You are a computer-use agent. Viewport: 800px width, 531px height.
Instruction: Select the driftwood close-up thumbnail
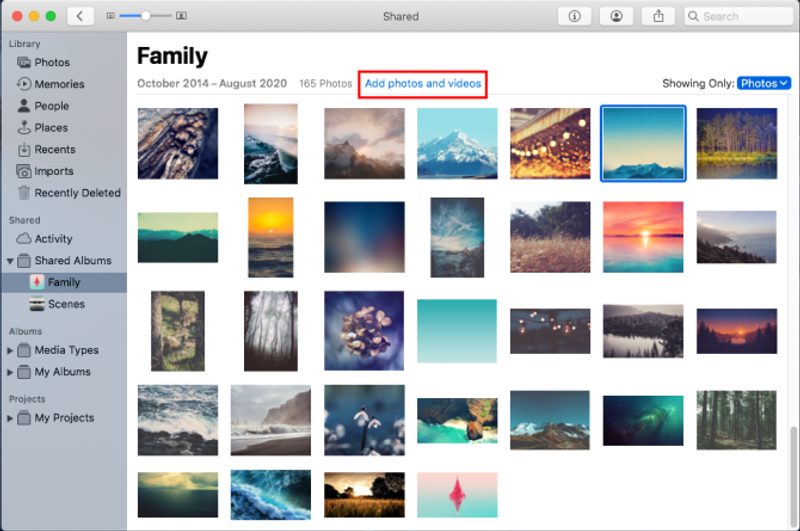pyautogui.click(x=178, y=143)
